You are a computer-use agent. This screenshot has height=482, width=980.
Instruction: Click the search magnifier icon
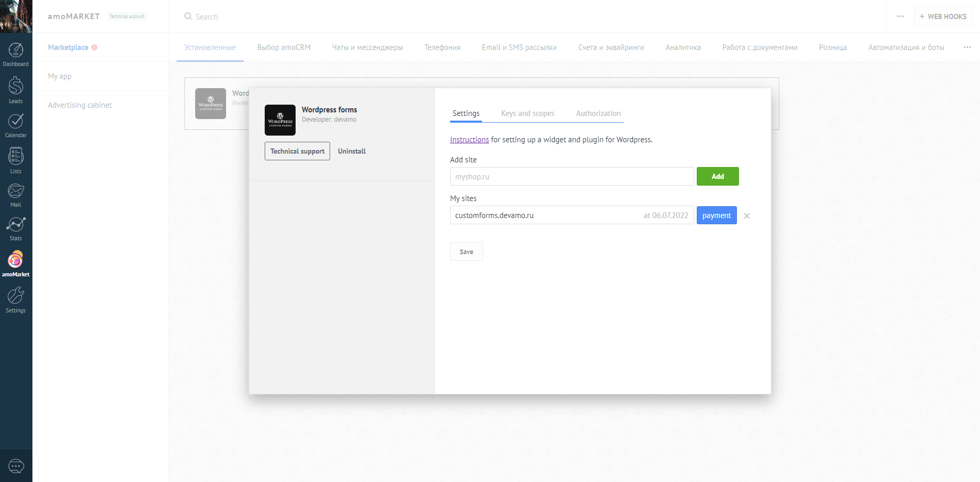pyautogui.click(x=188, y=16)
